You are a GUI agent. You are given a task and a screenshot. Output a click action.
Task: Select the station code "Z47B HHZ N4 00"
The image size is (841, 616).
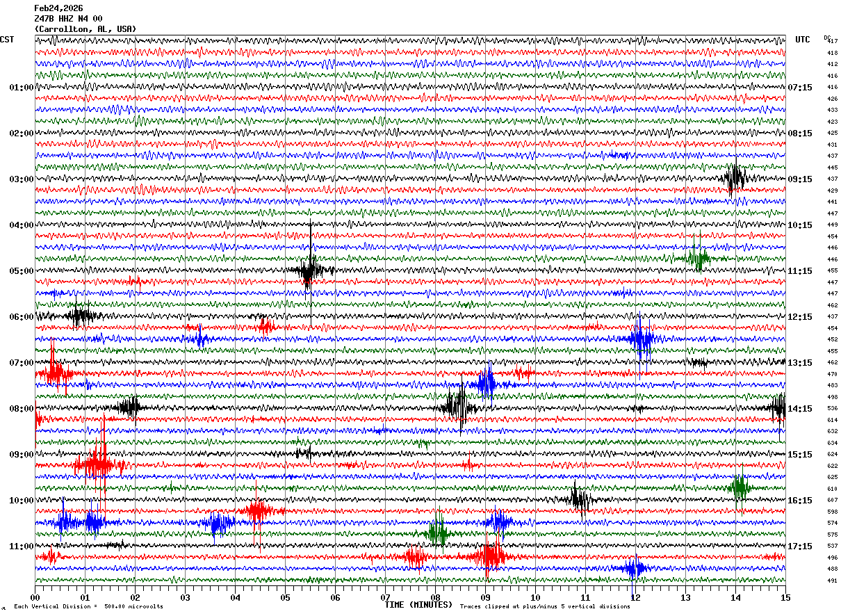pyautogui.click(x=68, y=19)
